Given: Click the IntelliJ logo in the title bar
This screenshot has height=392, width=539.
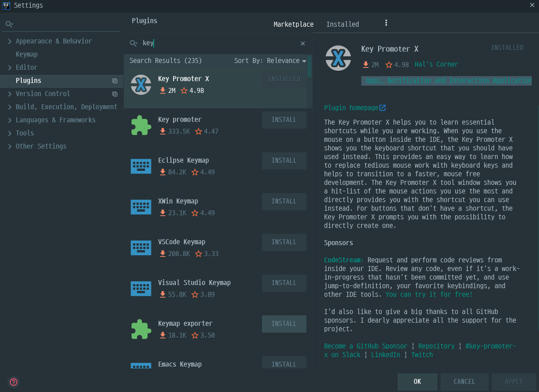Looking at the screenshot, I should coord(6,5).
